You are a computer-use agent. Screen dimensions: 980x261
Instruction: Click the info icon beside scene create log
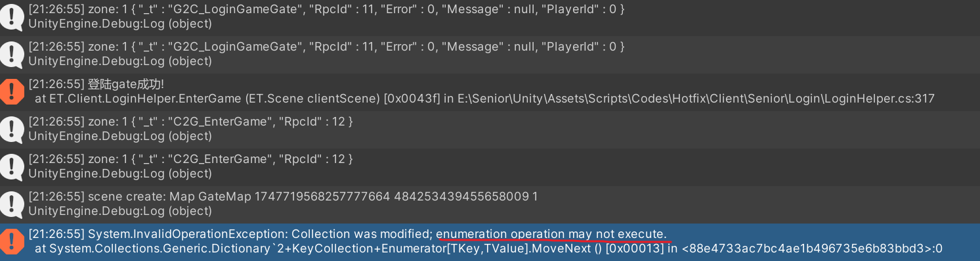pos(12,204)
